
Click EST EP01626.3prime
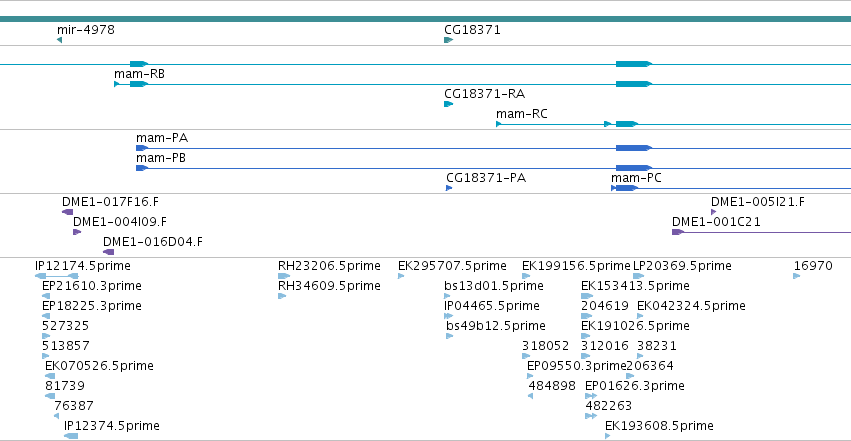(634, 386)
